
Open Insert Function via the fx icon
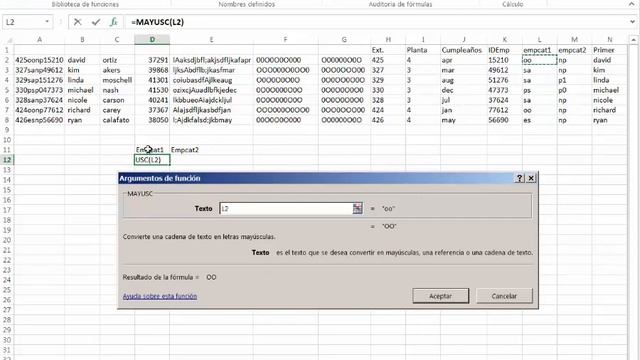113,22
